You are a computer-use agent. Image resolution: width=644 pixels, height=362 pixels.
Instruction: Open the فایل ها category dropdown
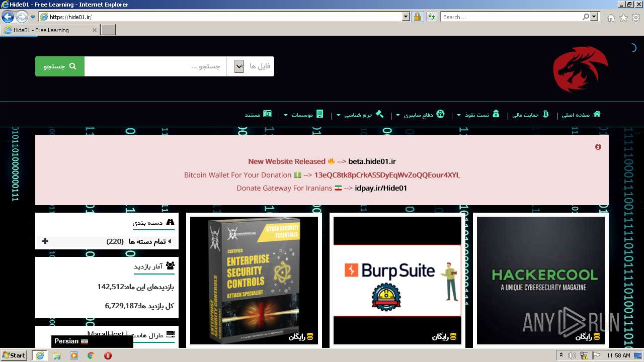click(x=251, y=66)
